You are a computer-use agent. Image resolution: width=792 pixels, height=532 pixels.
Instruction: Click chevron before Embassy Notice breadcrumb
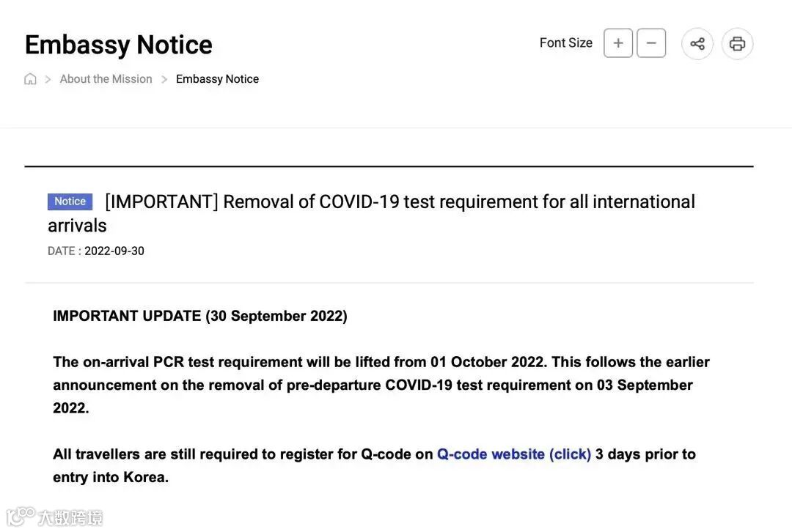coord(164,79)
